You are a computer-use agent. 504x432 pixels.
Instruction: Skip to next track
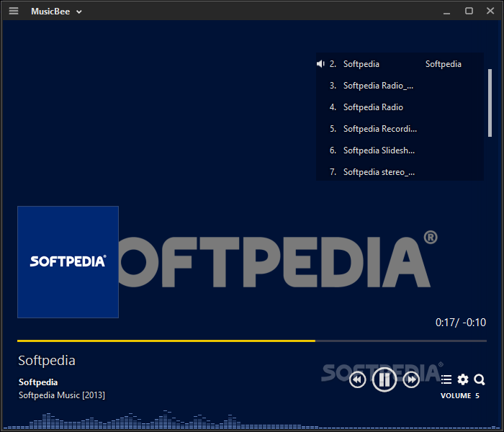[411, 380]
